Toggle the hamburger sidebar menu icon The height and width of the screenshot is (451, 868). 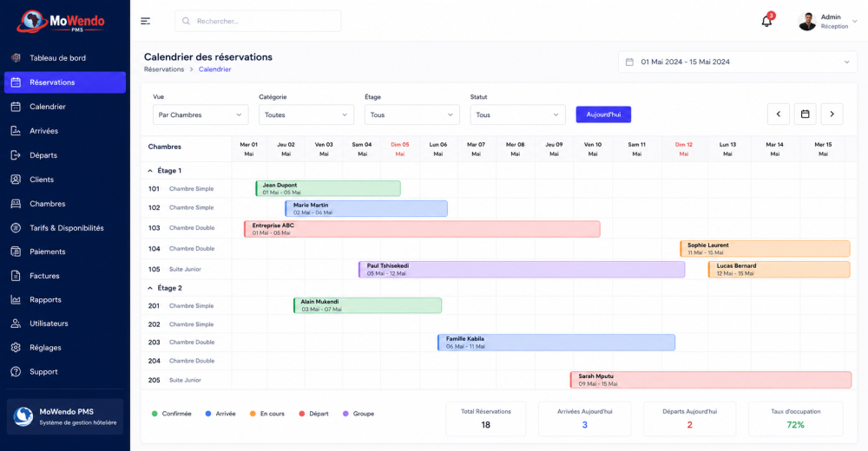tap(146, 21)
